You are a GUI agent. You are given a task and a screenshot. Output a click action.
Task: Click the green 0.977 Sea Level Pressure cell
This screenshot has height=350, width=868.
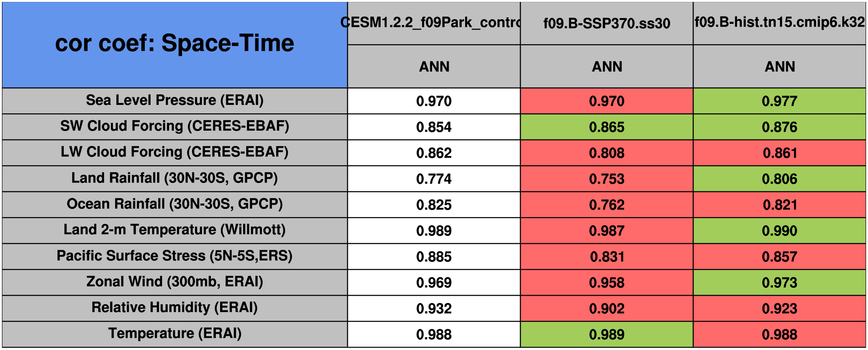click(x=780, y=101)
